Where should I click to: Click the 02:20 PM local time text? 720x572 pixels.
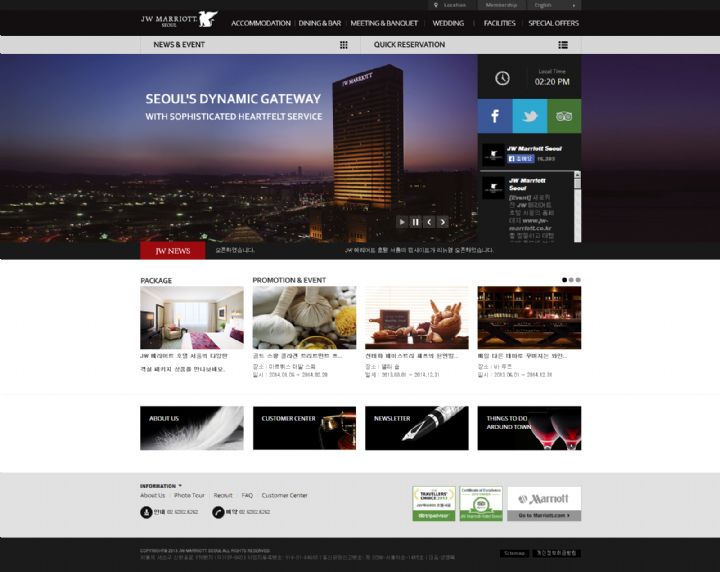[x=552, y=82]
